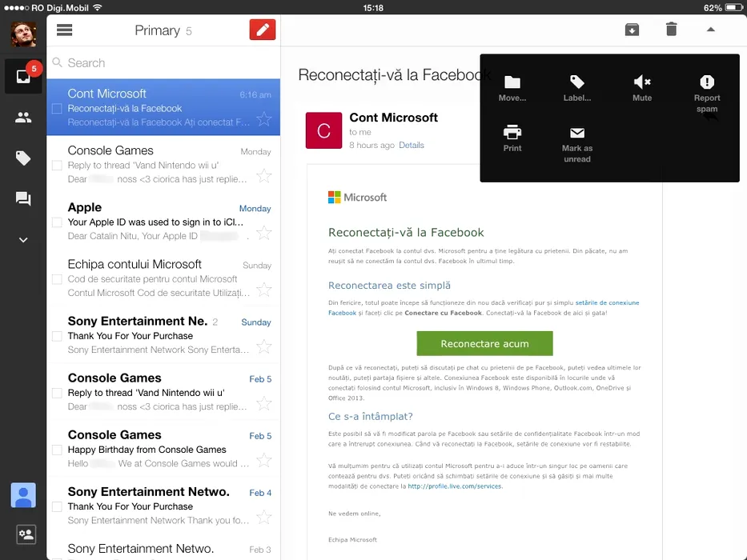Delete email with the trash icon
Image resolution: width=747 pixels, height=560 pixels.
(x=671, y=30)
